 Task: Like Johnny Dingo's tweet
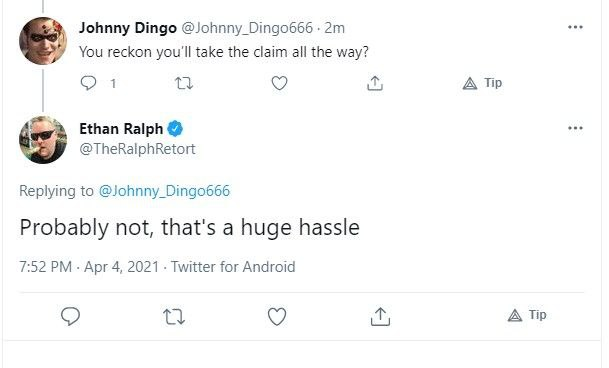[279, 83]
